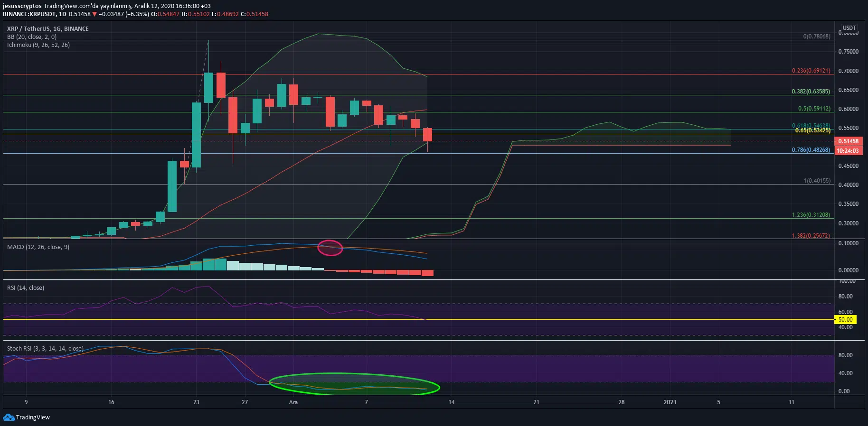This screenshot has width=868, height=426.
Task: Click the red down-arrow beside price change
Action: [x=94, y=14]
